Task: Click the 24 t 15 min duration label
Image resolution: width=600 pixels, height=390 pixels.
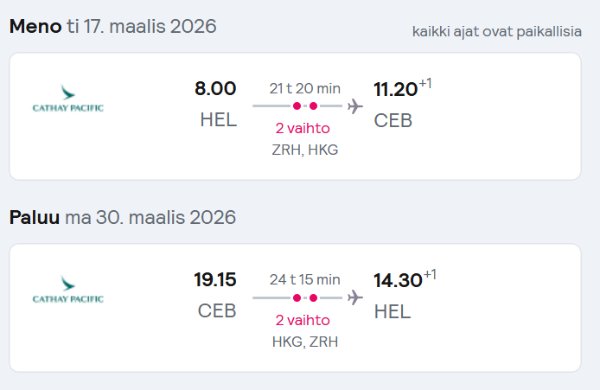Action: [305, 280]
